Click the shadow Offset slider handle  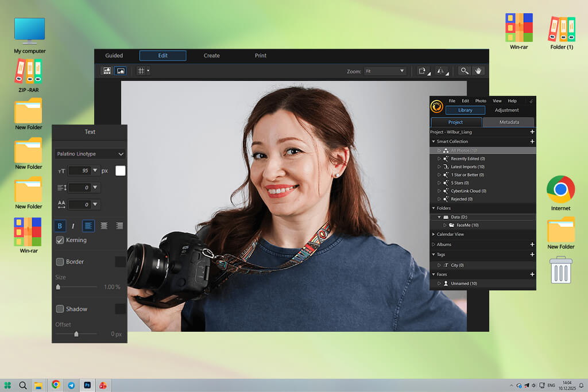tap(76, 334)
